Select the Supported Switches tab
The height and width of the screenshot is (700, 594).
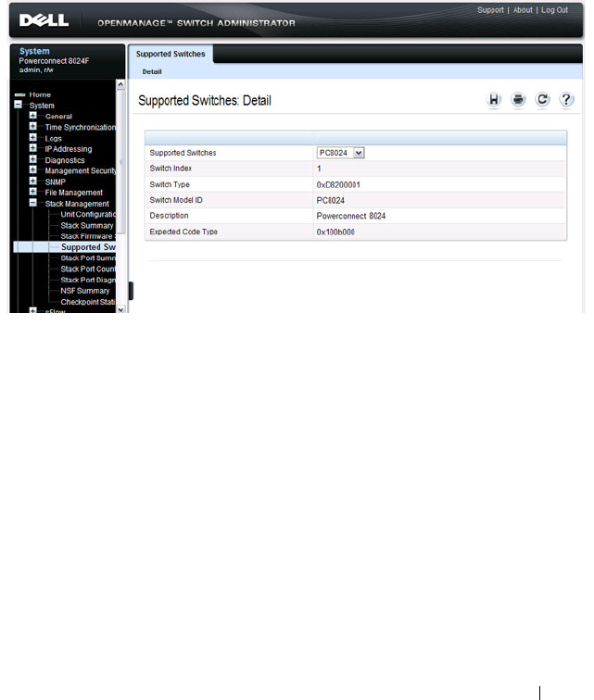pyautogui.click(x=171, y=54)
